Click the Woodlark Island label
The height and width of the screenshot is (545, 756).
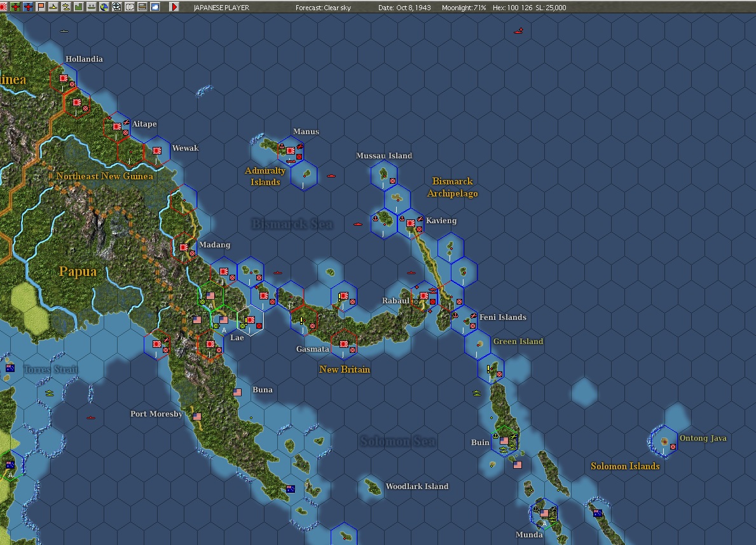[417, 486]
